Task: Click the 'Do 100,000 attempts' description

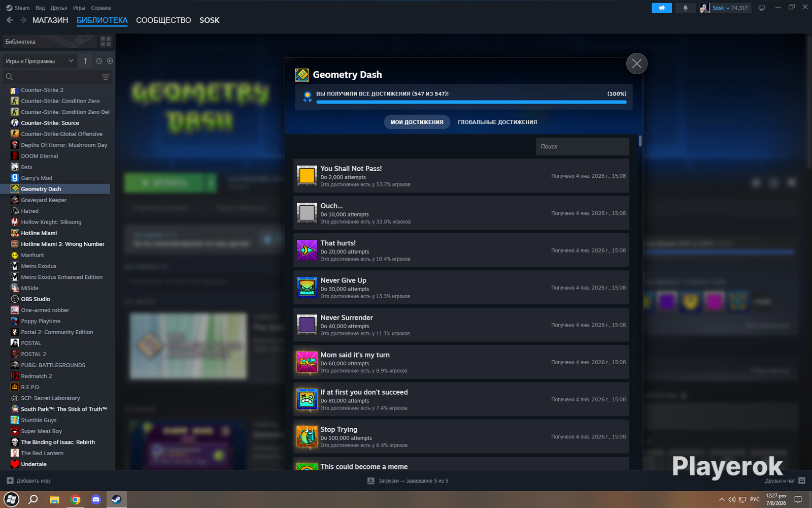Action: click(x=346, y=438)
